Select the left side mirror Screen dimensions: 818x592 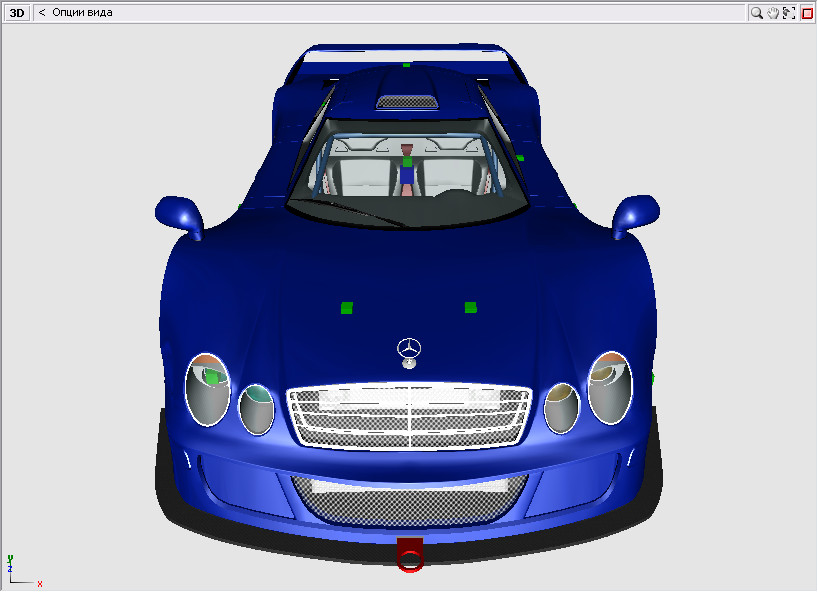[180, 217]
